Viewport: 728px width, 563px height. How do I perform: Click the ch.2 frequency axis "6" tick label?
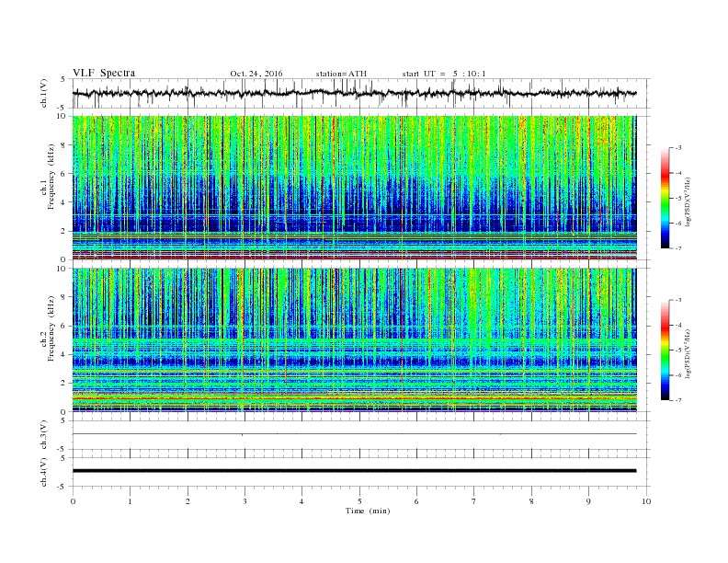[64, 326]
